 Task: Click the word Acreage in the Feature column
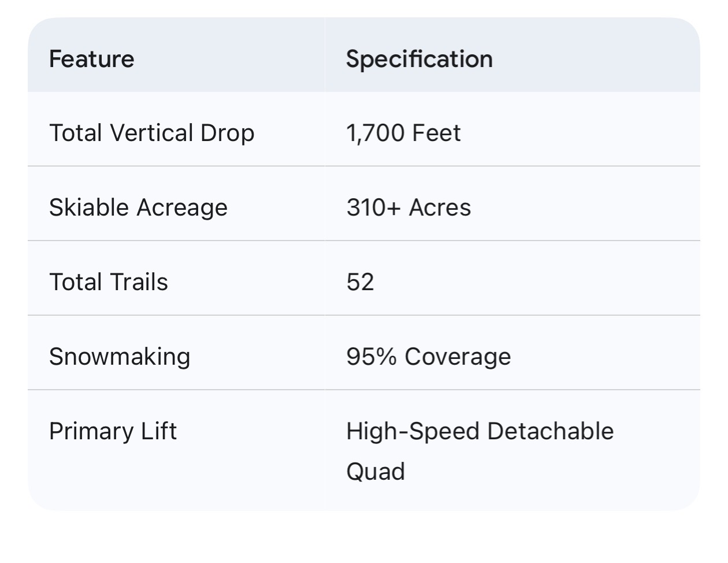(181, 208)
